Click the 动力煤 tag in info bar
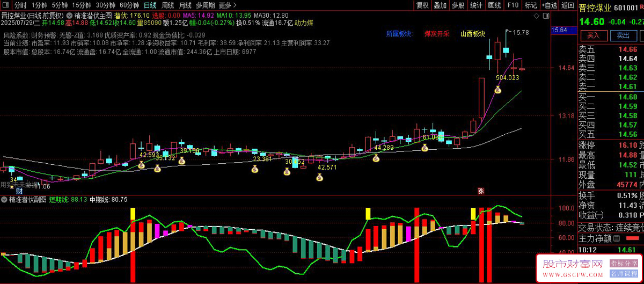This screenshot has height=284, width=644. click(303, 23)
